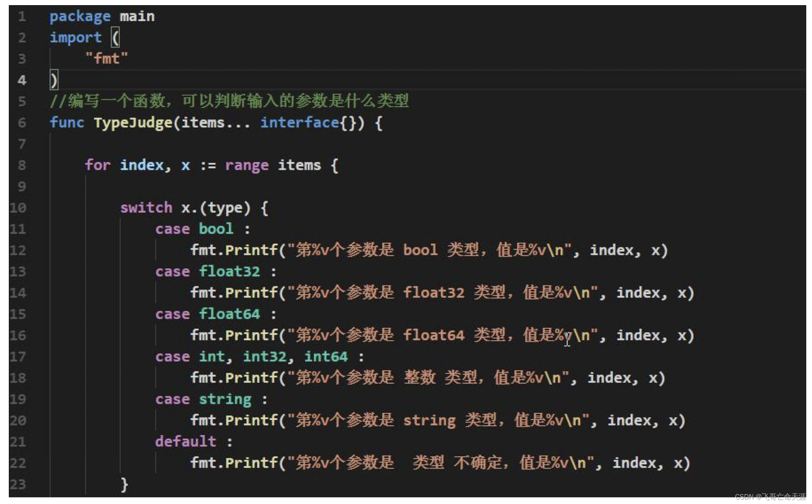
Task: Click the package keyword on line 1
Action: (x=80, y=17)
